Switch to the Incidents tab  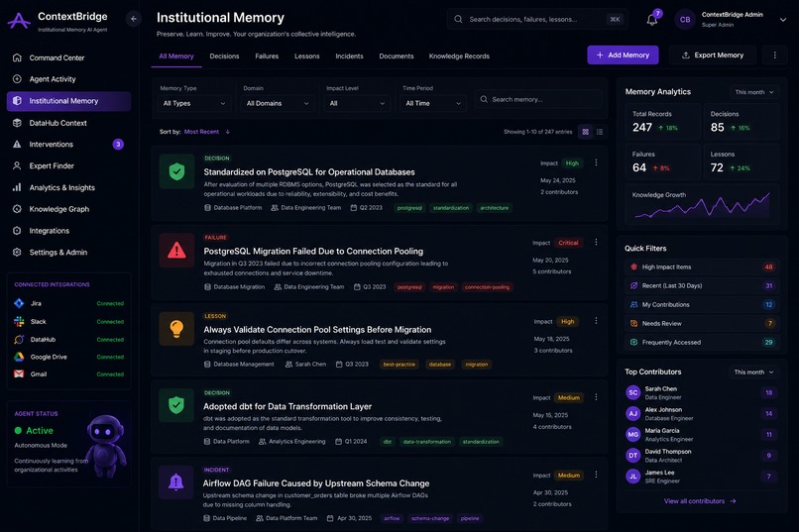click(x=349, y=56)
